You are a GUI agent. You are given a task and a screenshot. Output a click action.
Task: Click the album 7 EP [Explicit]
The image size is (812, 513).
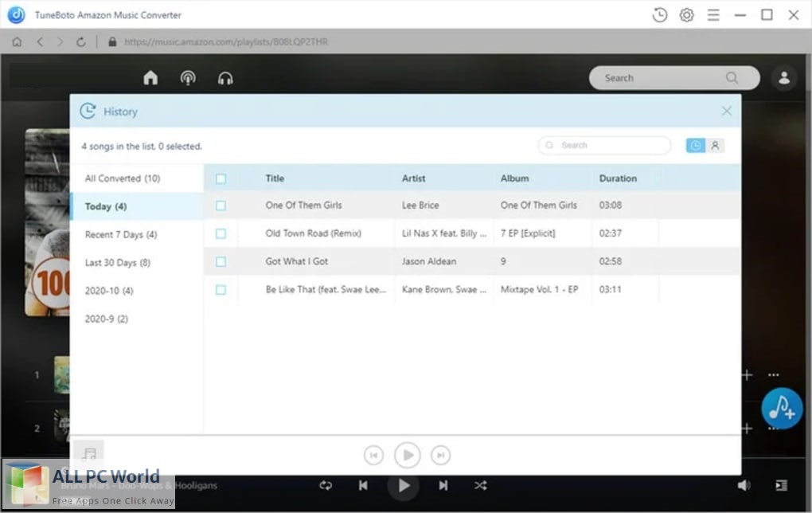pos(528,233)
